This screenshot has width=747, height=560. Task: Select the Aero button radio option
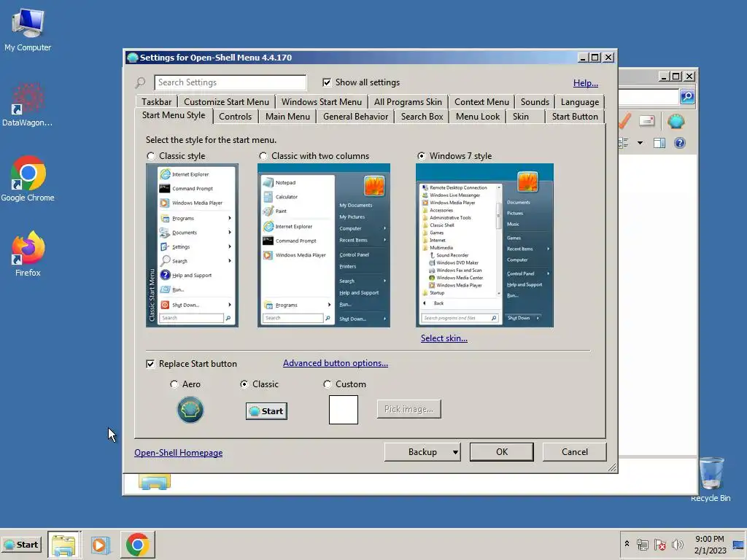click(174, 384)
